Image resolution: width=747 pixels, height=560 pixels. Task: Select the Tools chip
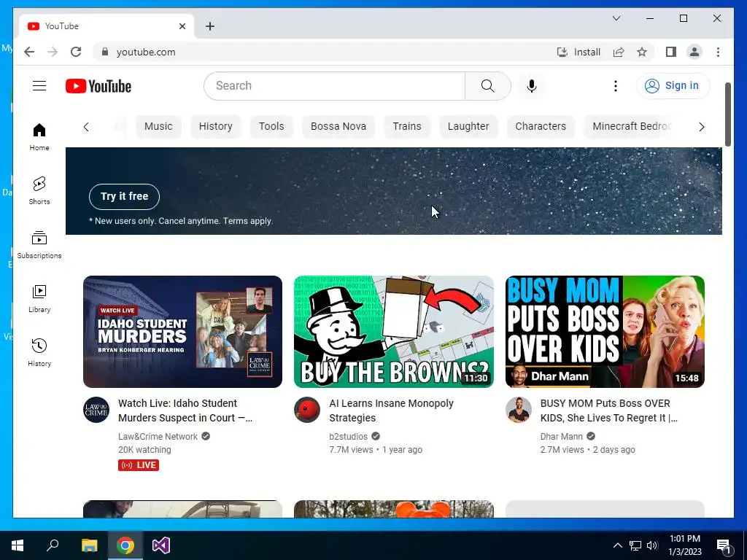pyautogui.click(x=271, y=126)
